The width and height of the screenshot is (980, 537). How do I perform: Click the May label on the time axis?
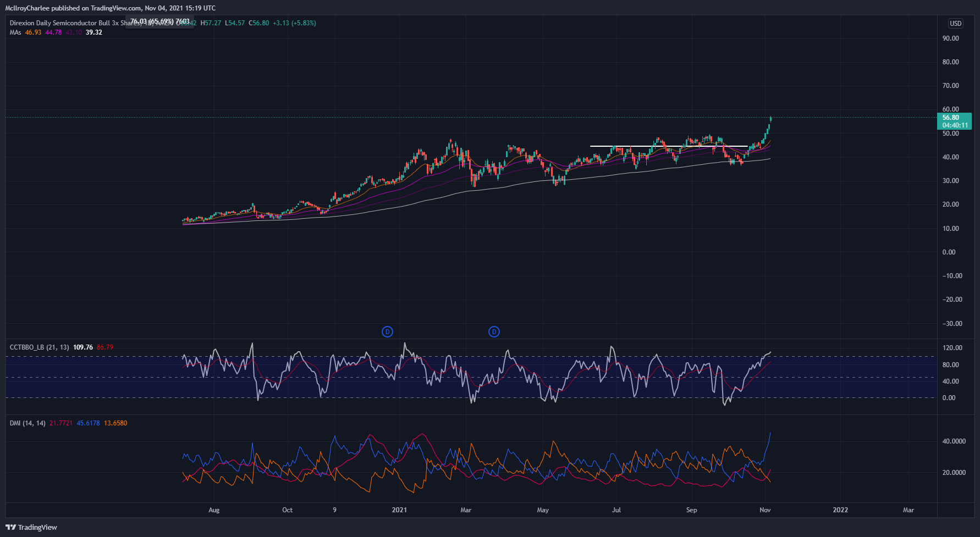(x=543, y=510)
